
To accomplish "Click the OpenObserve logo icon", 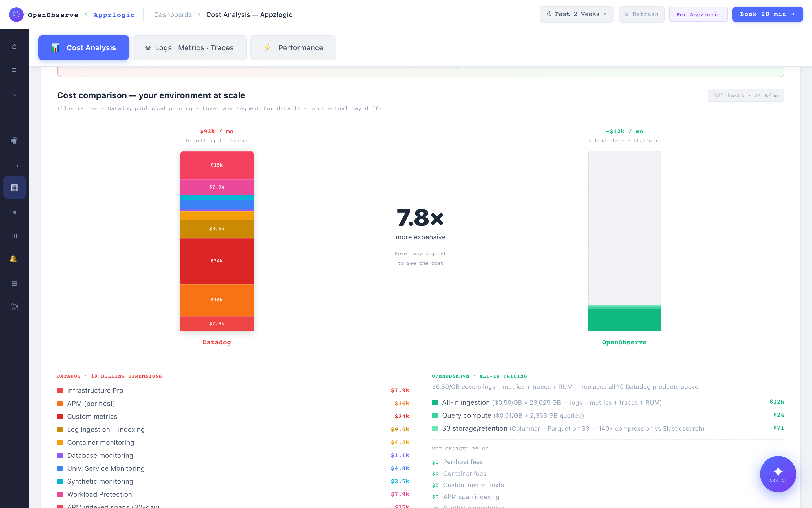I will click(16, 14).
